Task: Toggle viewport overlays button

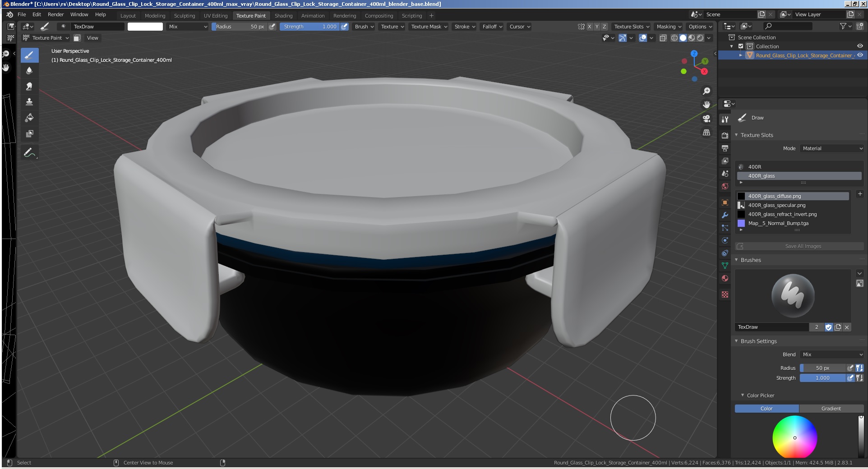Action: [643, 38]
